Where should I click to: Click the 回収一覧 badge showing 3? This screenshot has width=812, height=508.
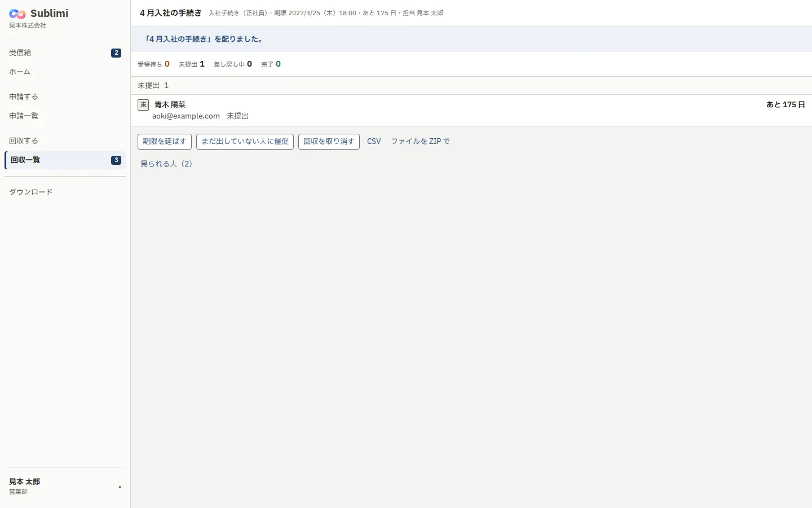[x=116, y=160]
